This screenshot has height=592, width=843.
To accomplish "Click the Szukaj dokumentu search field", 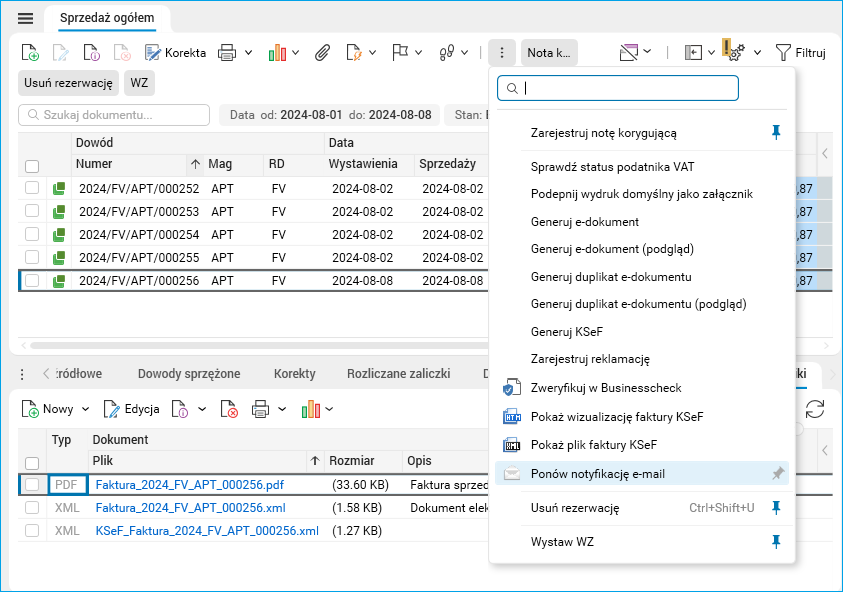I will tap(114, 115).
